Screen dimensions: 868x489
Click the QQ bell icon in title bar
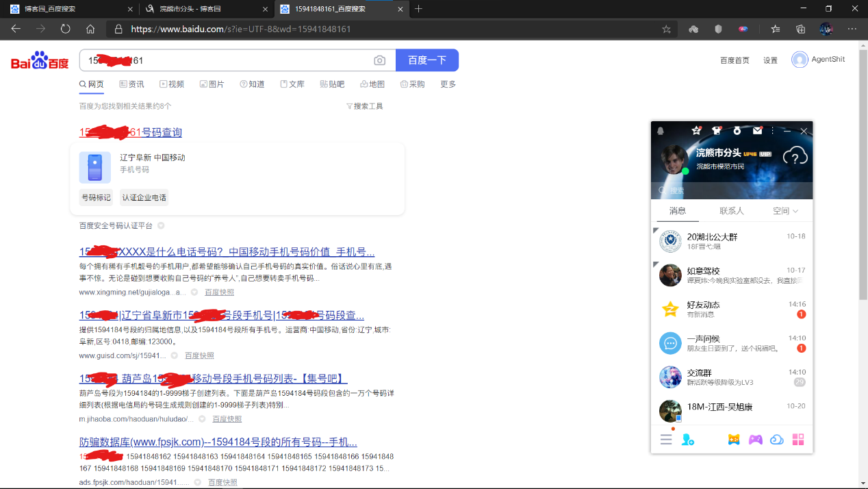click(661, 131)
